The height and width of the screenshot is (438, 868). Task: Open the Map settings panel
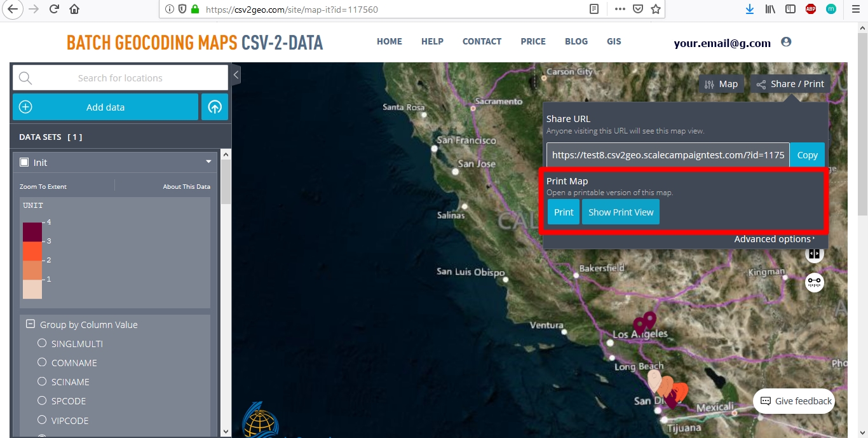click(721, 83)
